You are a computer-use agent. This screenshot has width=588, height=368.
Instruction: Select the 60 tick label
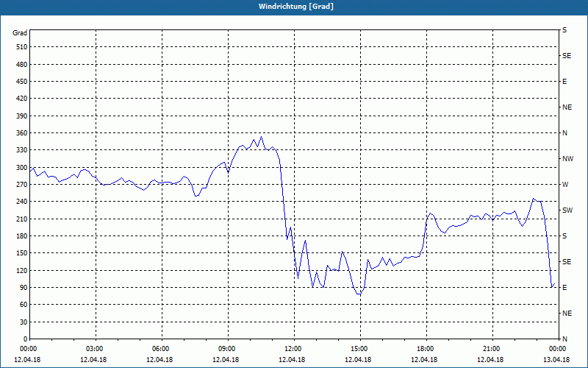24,305
